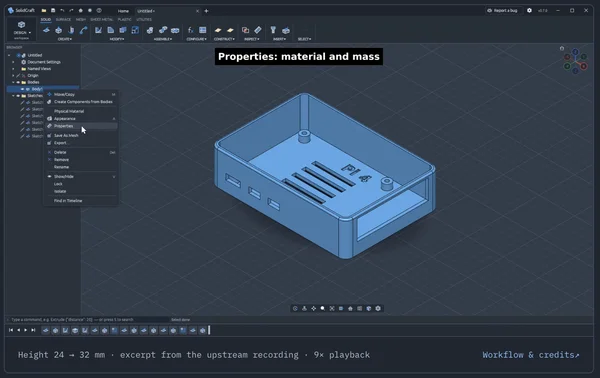600x378 pixels.
Task: Click the second Modify group tool icon
Action: [x=111, y=30]
